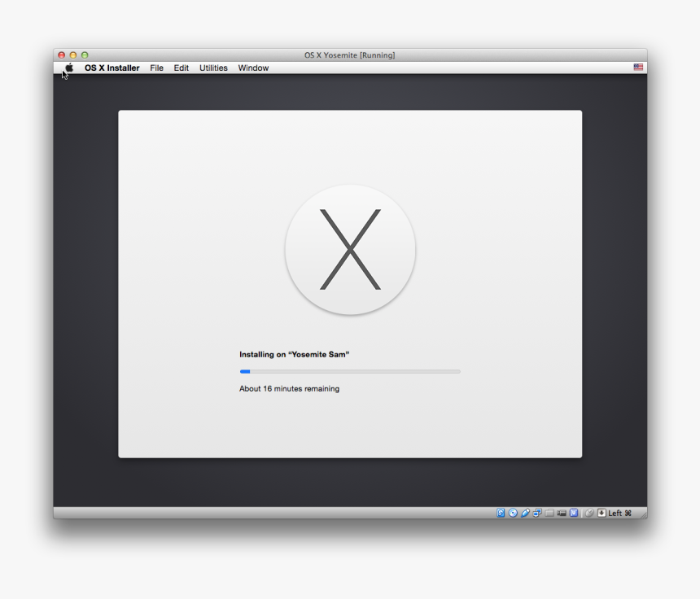Viewport: 700px width, 599px height.
Task: Open the OS X Installer menu
Action: pos(112,68)
